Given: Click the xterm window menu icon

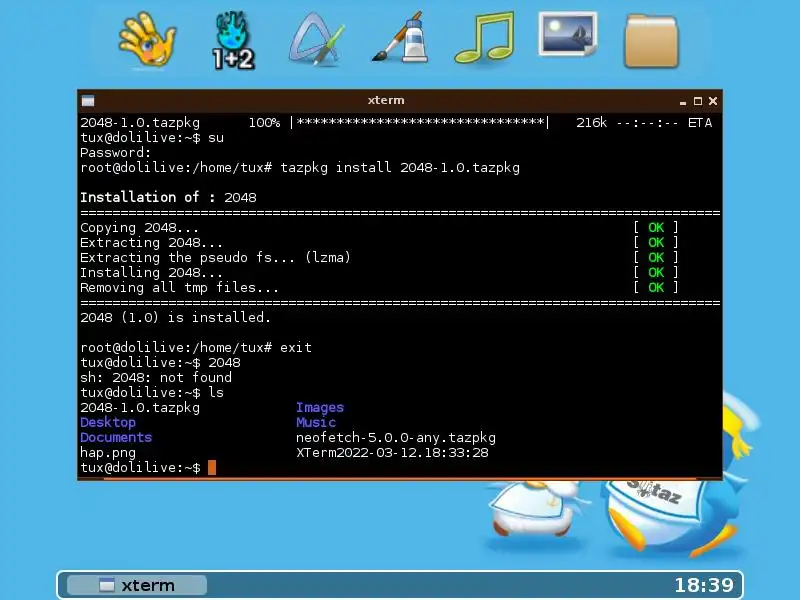Looking at the screenshot, I should point(88,101).
